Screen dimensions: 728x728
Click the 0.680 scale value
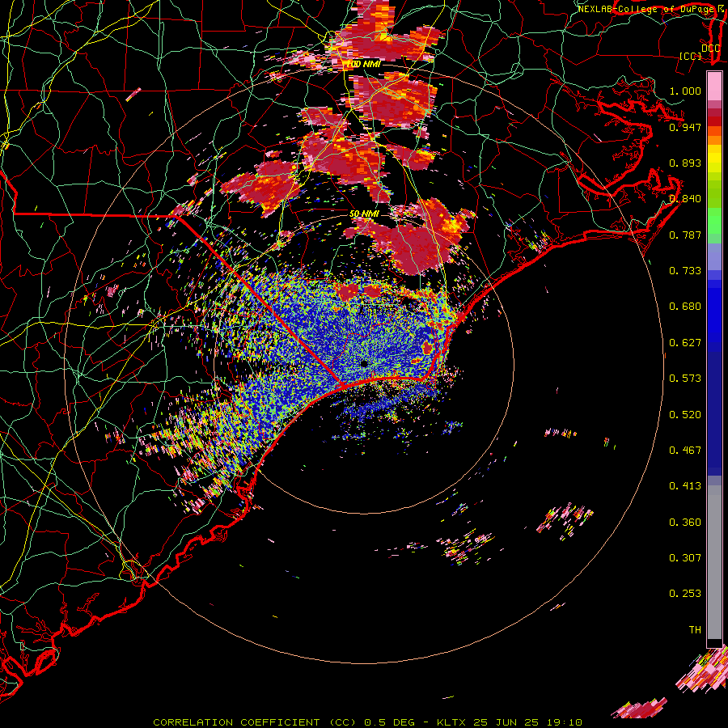[685, 307]
